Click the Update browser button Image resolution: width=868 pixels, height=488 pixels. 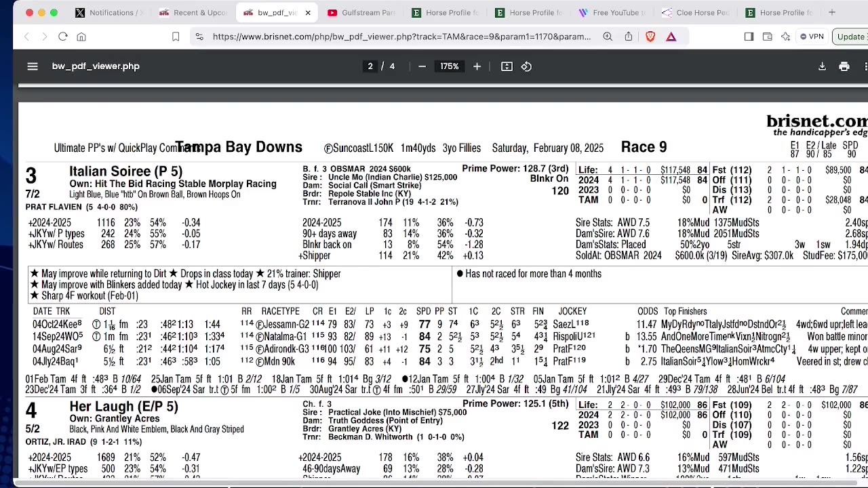tap(851, 37)
